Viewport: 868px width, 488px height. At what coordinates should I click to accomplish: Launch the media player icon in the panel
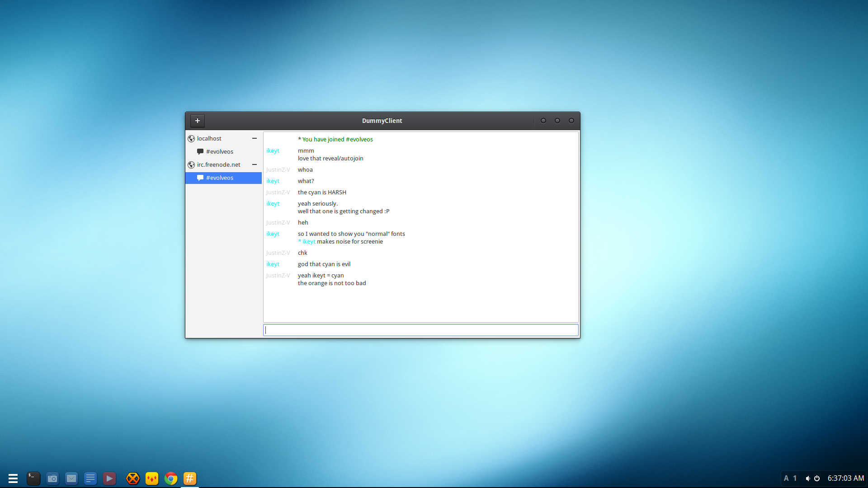109,478
